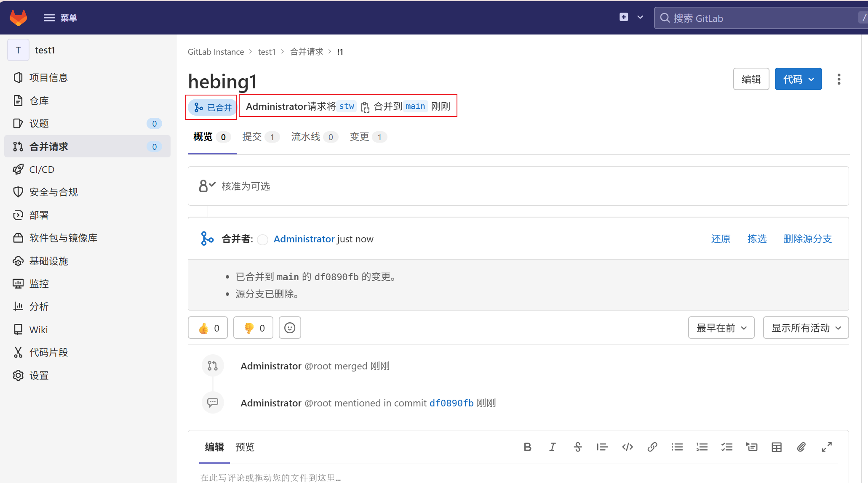The height and width of the screenshot is (483, 868).
Task: Click the GitLab fox logo
Action: pos(18,18)
